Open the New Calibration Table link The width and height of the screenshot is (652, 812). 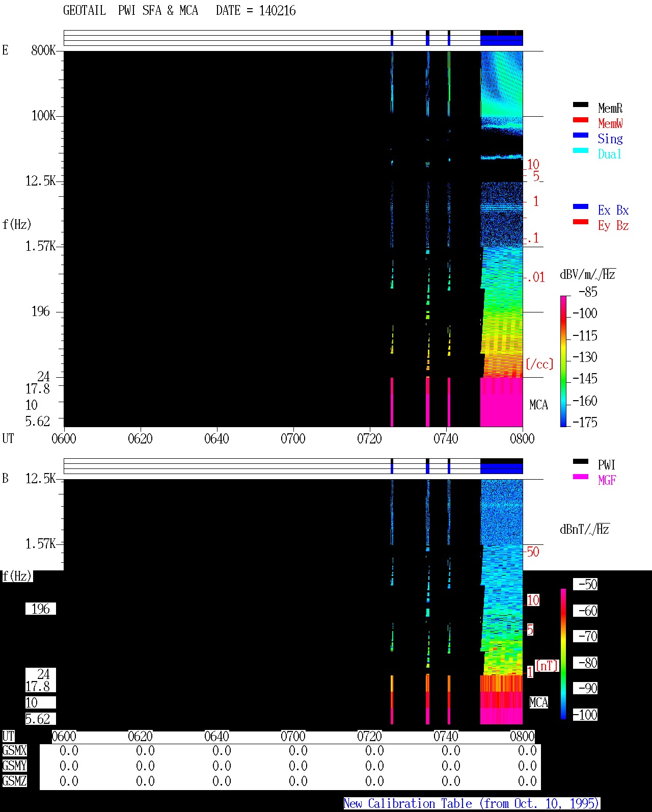click(x=472, y=804)
